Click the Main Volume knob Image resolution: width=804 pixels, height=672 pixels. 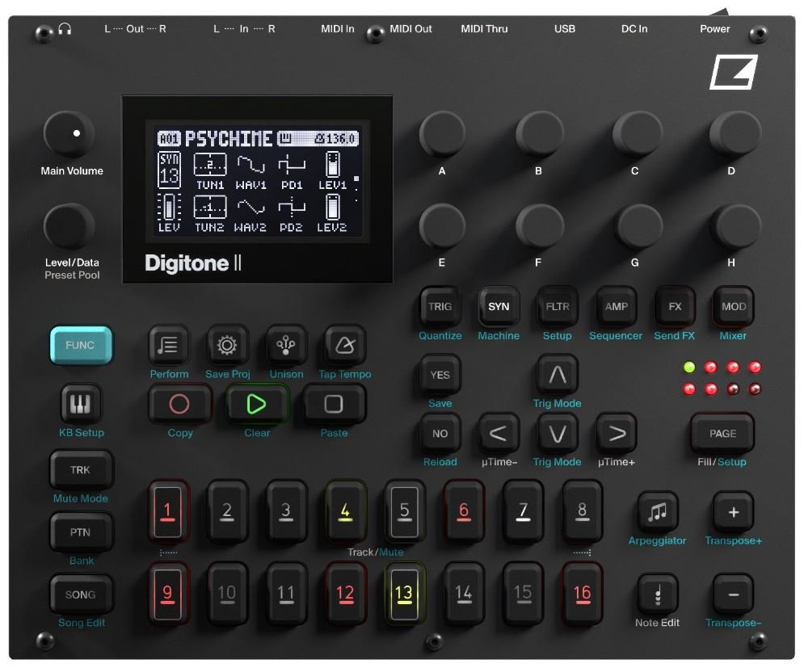69,134
